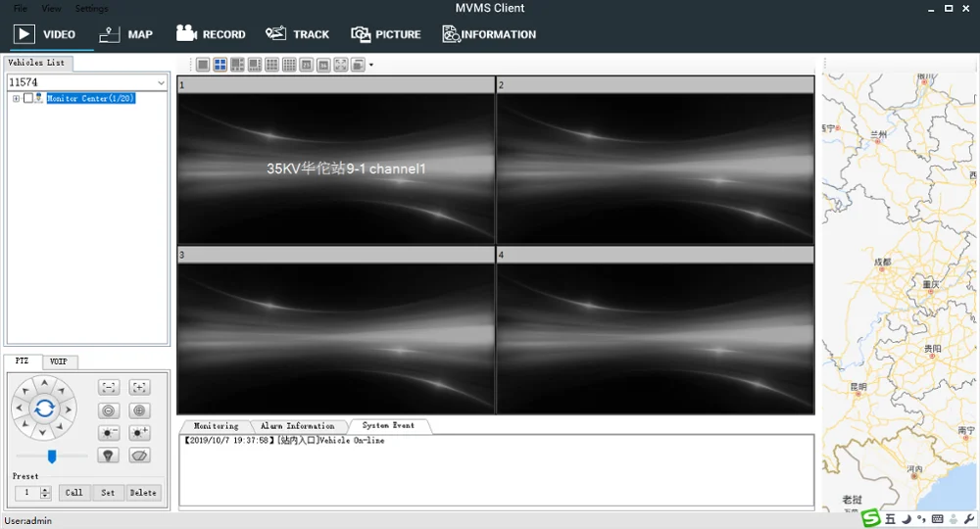The image size is (980, 529).
Task: Click the Vehicle On-line event entry
Action: pos(284,440)
